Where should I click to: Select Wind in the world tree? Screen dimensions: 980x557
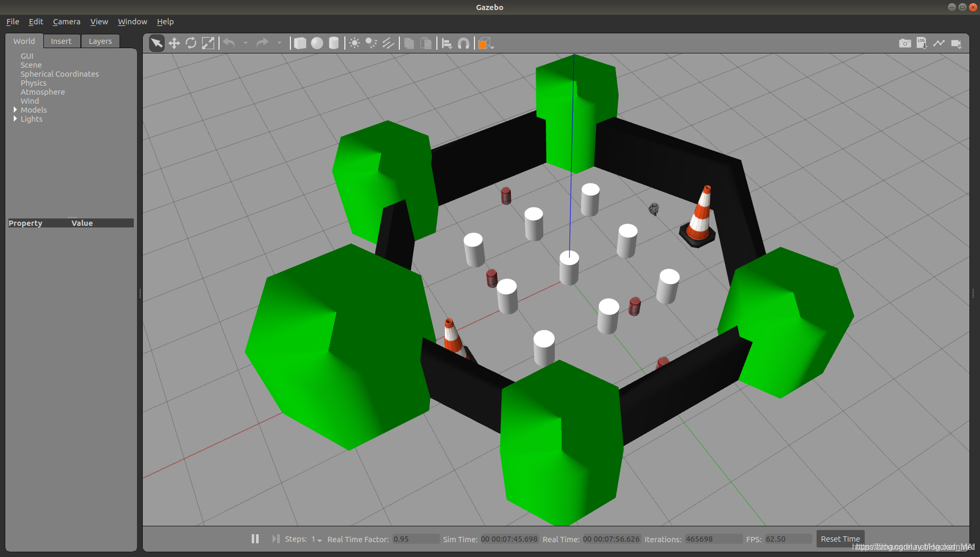pos(30,101)
